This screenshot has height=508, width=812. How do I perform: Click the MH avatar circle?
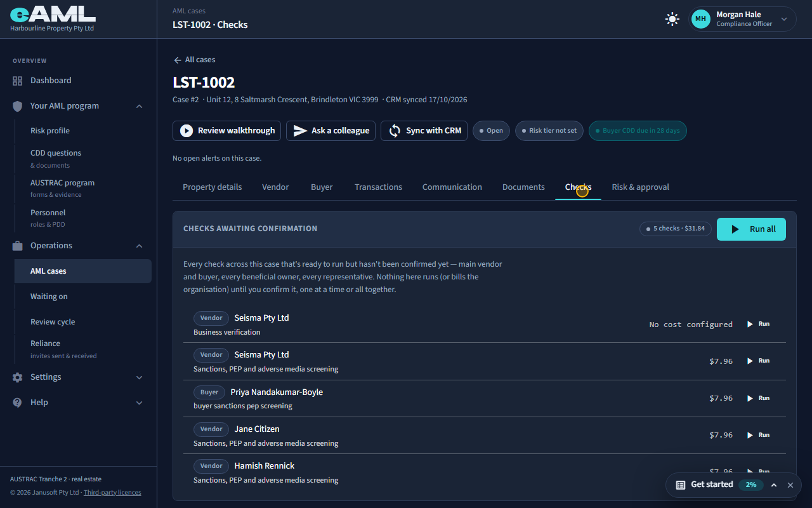[x=701, y=19]
